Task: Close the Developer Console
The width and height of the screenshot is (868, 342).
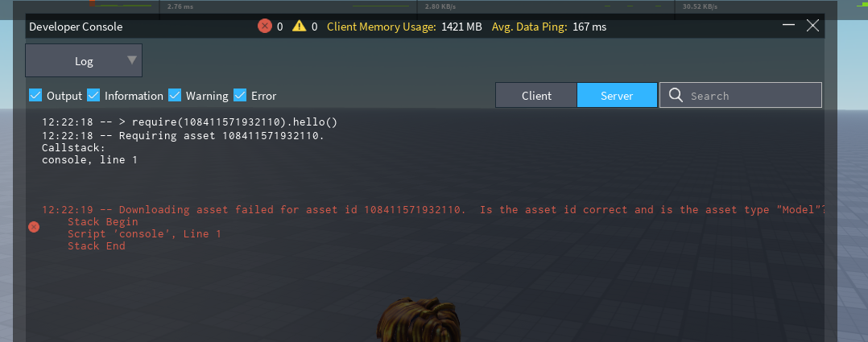Action: 812,26
